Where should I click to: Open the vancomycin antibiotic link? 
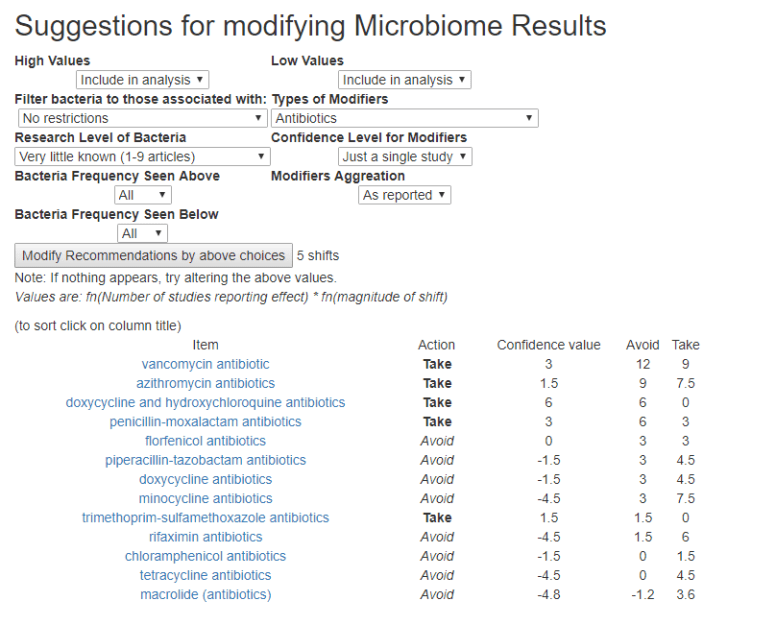click(205, 364)
